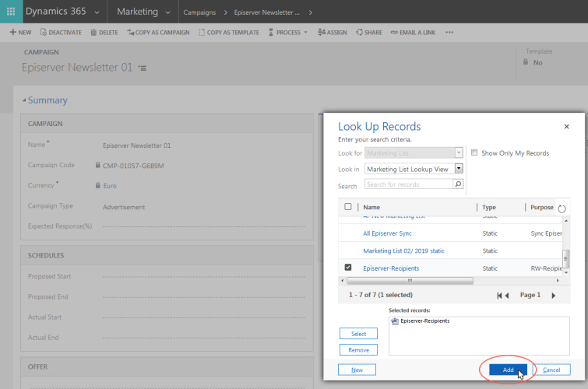The width and height of the screenshot is (588, 389).
Task: Go to previous page of results
Action: 507,296
